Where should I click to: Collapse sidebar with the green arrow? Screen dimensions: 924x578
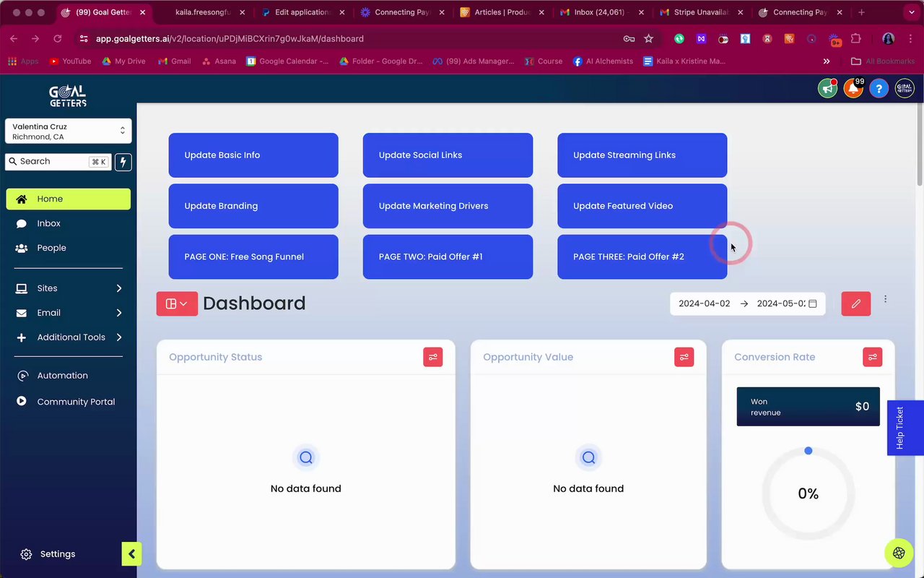pos(131,554)
